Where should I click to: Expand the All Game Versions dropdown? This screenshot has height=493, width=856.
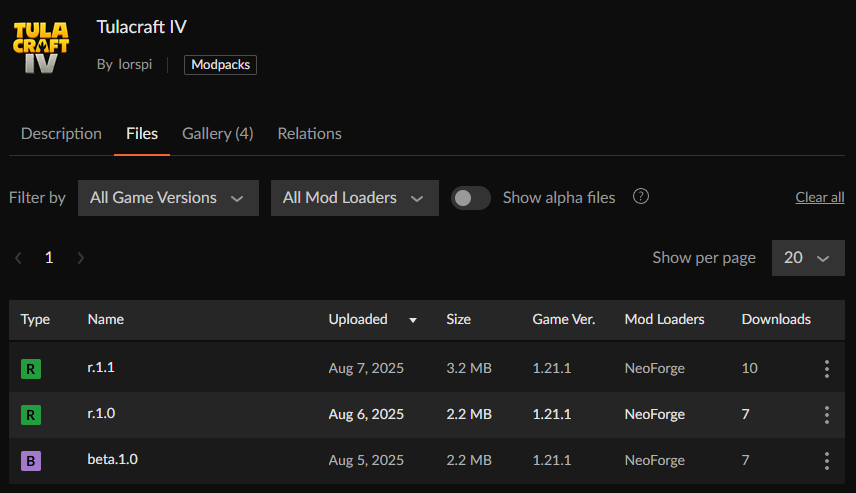168,198
